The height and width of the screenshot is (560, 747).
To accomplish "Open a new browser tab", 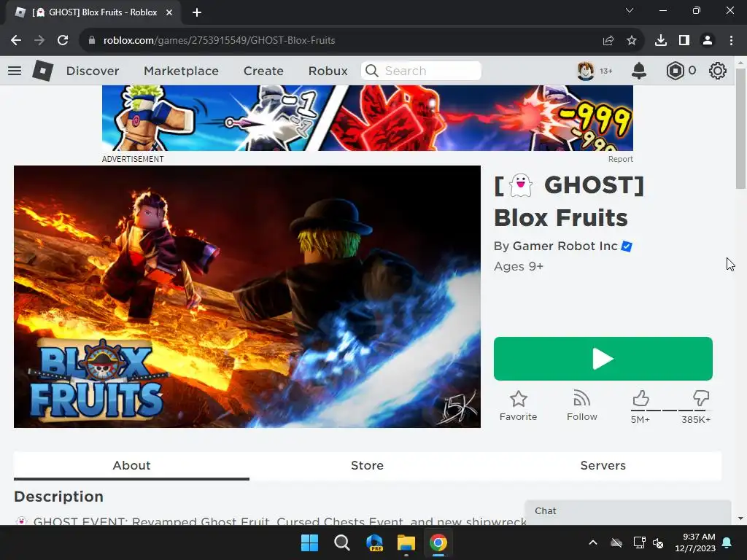I will pyautogui.click(x=197, y=12).
